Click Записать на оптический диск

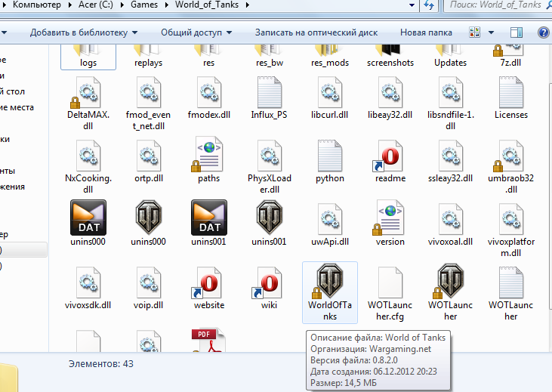coord(316,32)
